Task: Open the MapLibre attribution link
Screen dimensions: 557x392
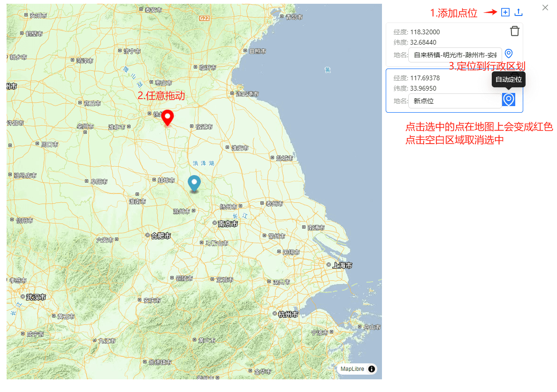Action: point(352,369)
